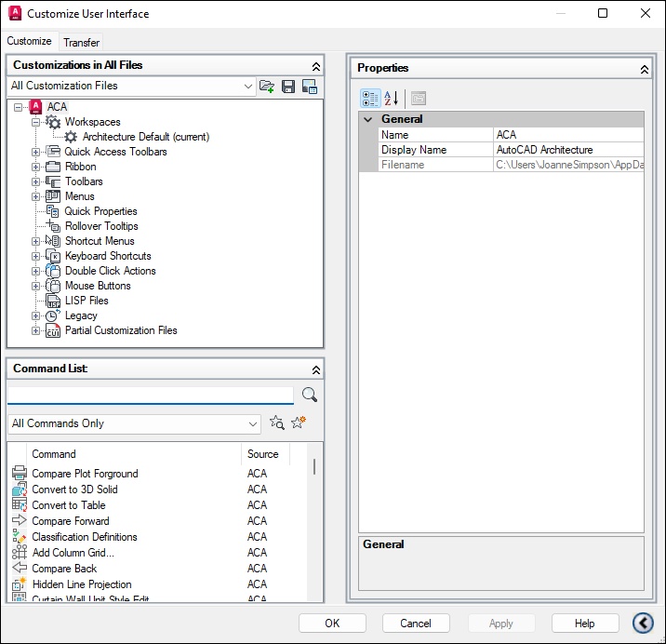Collapse the ACA root tree node
The height and width of the screenshot is (644, 666).
19,107
